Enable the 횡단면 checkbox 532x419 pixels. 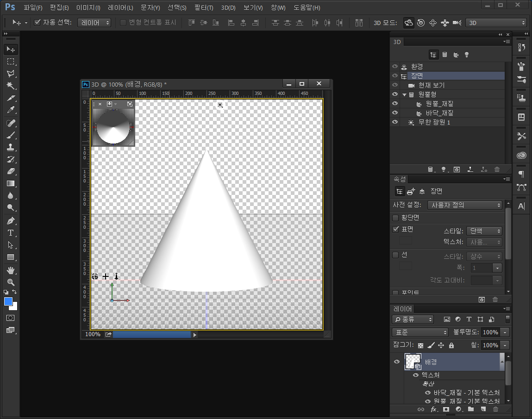tap(395, 218)
